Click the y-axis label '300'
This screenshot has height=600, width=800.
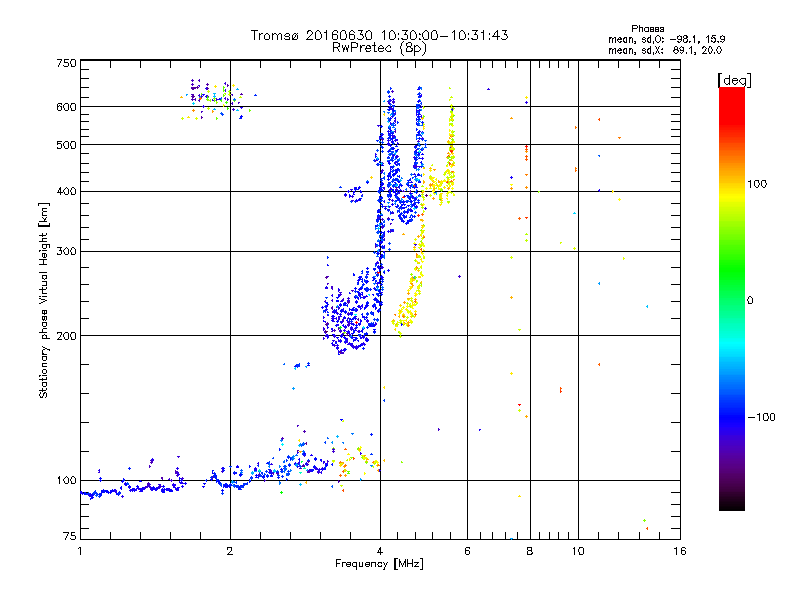click(x=66, y=251)
